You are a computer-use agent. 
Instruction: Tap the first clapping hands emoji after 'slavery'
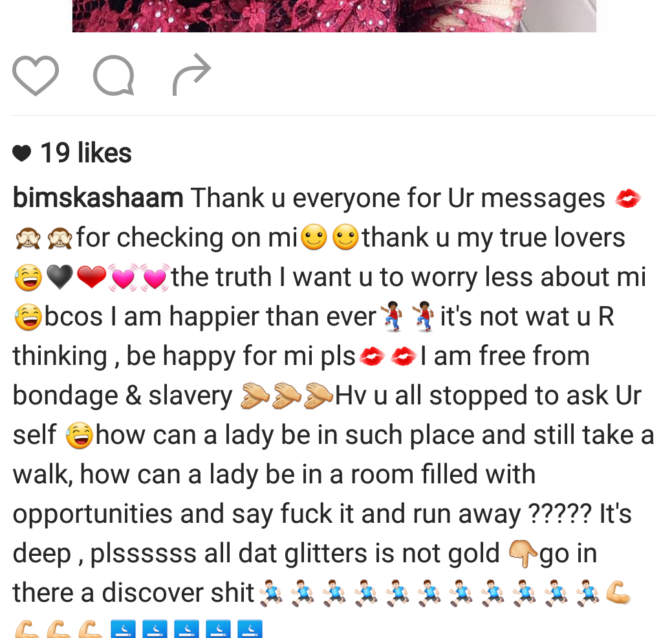(x=255, y=396)
